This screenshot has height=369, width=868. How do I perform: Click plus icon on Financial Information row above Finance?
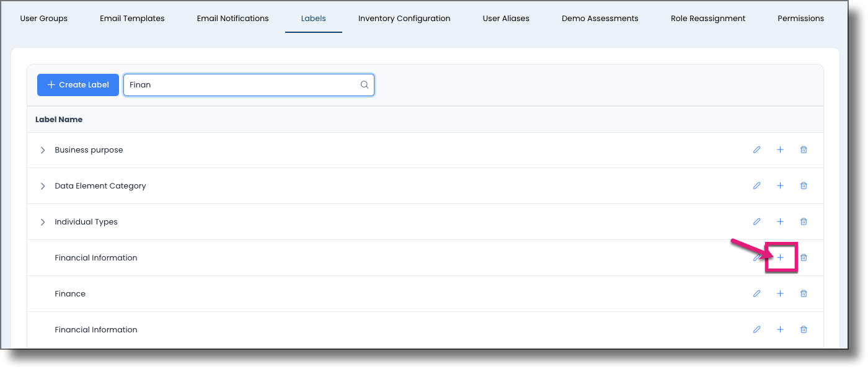click(780, 258)
